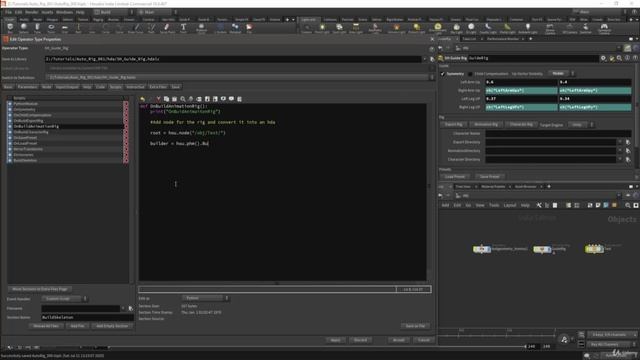
Task: Open the Main radial menu dropdown
Action: (x=157, y=12)
